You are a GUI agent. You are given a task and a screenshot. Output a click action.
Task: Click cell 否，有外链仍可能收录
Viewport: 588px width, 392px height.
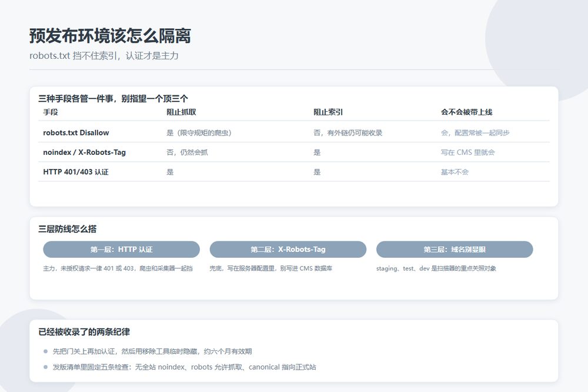[x=348, y=132]
